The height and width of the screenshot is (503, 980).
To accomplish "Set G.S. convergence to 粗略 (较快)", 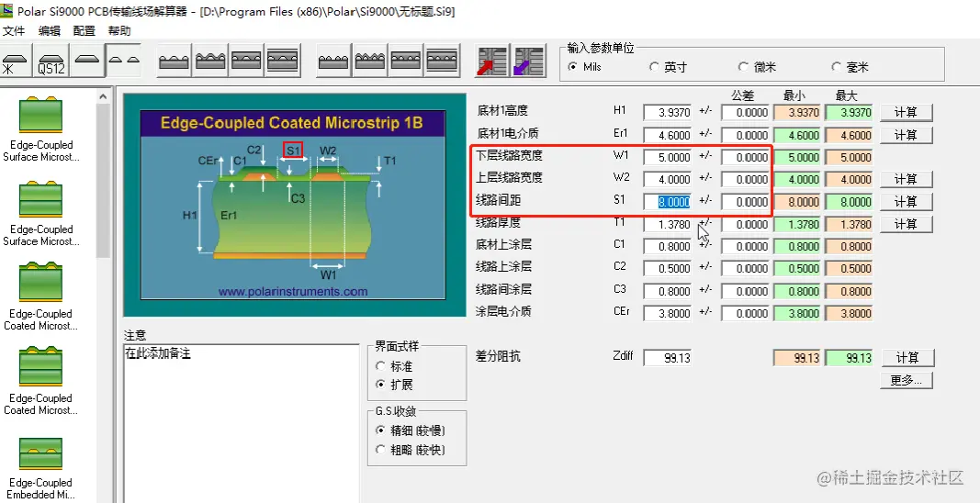I will [411, 450].
